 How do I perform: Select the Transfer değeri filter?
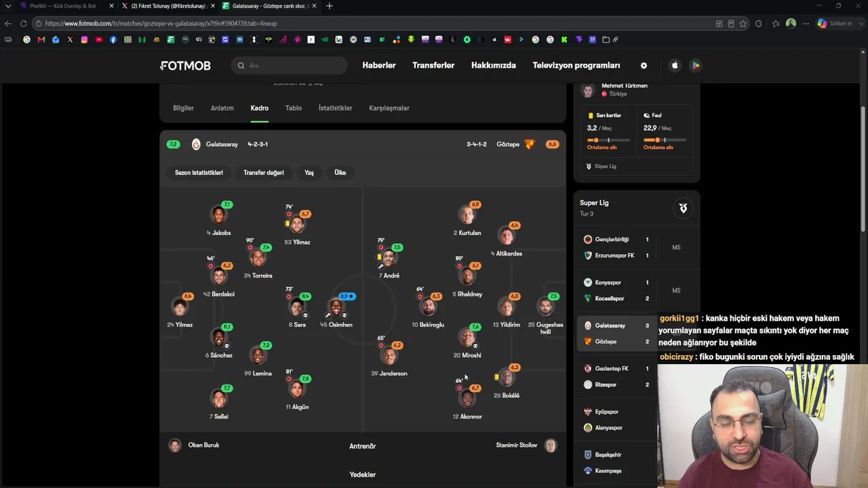pos(264,173)
